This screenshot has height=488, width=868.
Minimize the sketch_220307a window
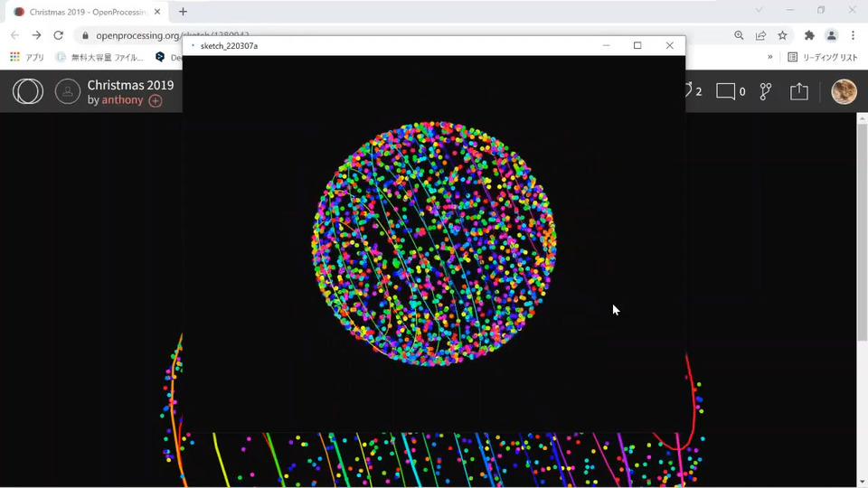[x=606, y=45]
